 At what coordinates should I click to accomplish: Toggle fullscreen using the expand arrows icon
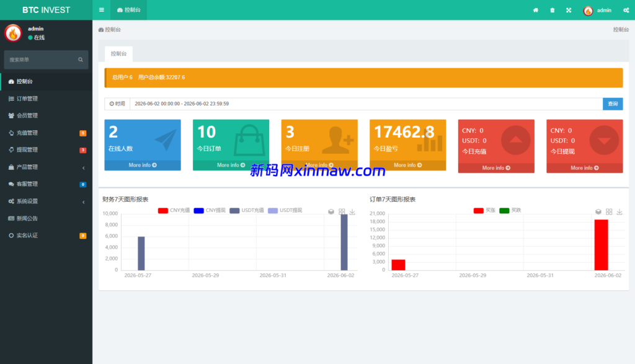coord(569,10)
